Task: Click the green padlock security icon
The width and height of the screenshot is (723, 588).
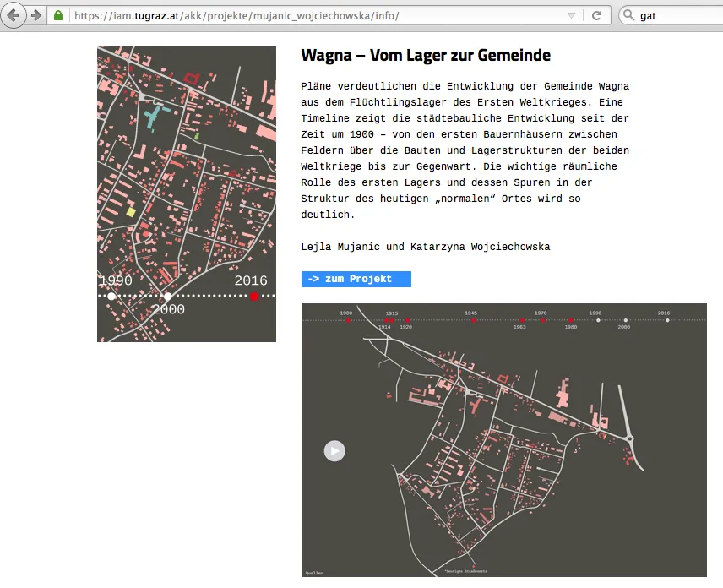Action: click(58, 15)
